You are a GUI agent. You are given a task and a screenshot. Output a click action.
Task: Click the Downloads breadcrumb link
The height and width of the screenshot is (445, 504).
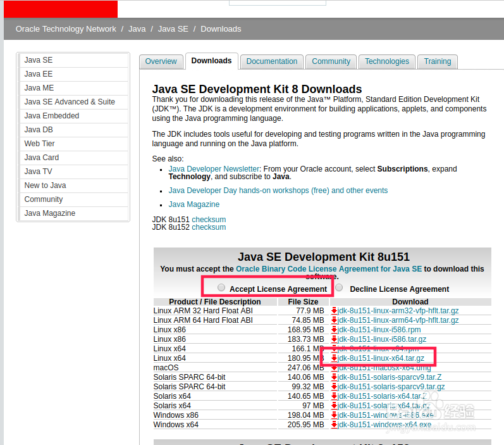point(221,29)
